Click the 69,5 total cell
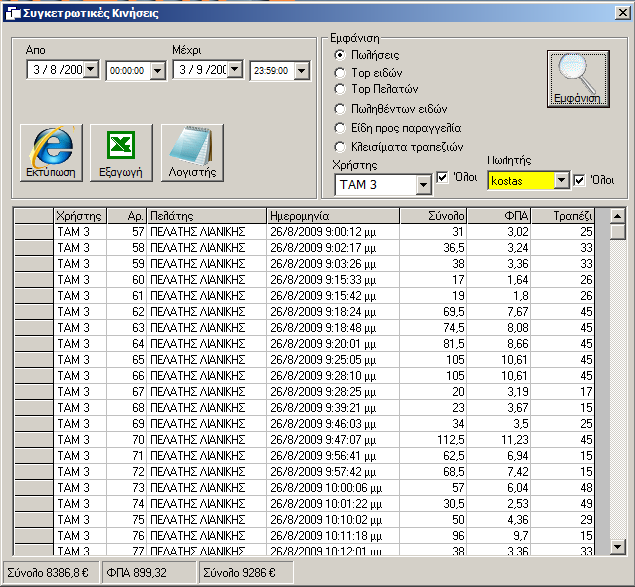The image size is (635, 587). (x=433, y=312)
